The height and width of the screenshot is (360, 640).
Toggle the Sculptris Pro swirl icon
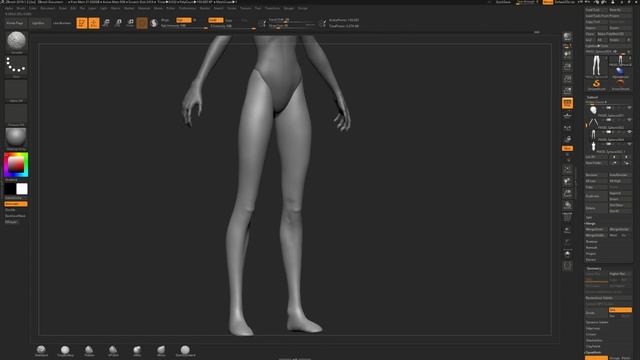click(x=154, y=23)
